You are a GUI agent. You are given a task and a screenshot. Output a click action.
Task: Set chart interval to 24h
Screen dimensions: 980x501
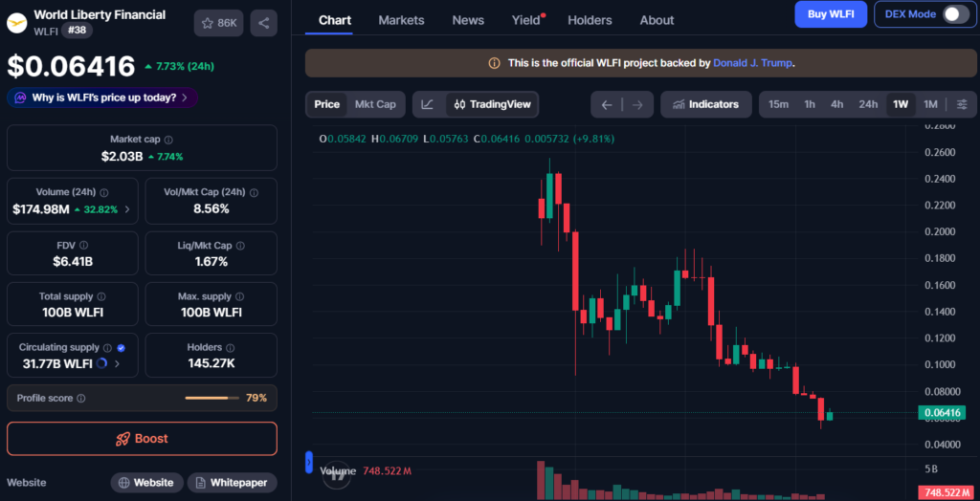[x=868, y=104]
